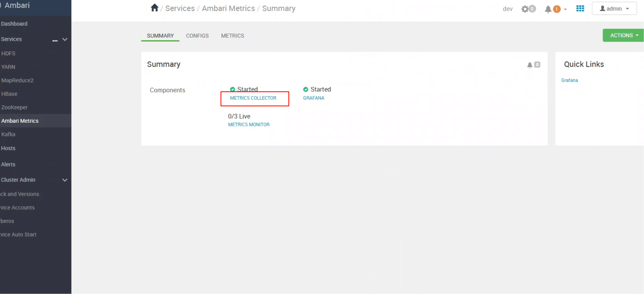Go to Hosts in sidebar
Screen dimensions: 644x294
click(8, 148)
